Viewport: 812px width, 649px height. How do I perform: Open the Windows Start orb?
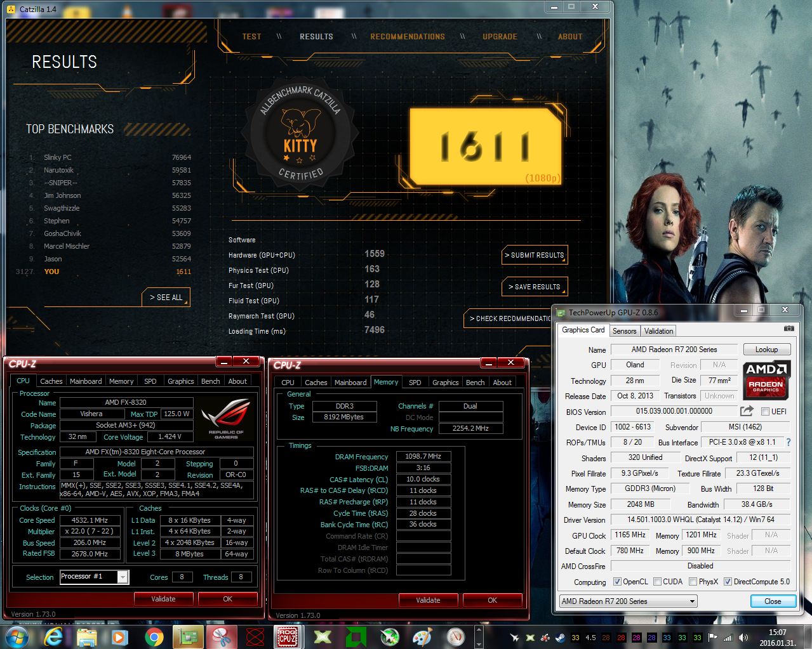pos(18,636)
